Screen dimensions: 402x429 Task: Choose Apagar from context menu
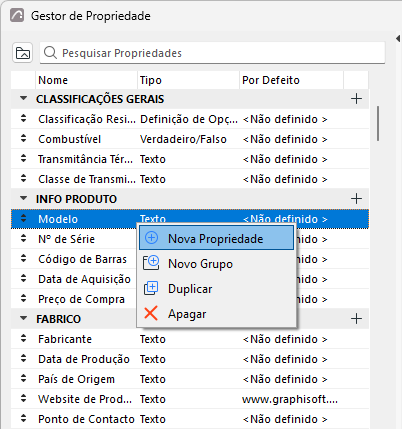click(216, 314)
